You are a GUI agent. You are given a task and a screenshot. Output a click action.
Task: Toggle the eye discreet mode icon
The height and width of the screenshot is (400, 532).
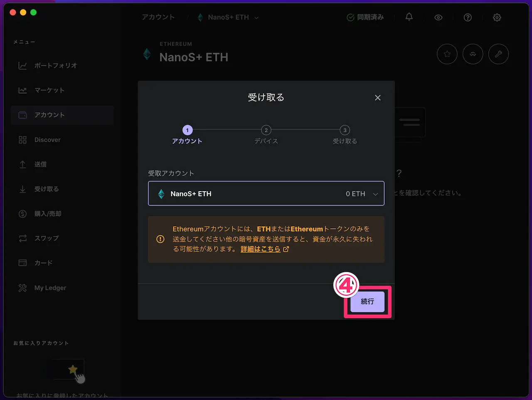[x=438, y=17]
